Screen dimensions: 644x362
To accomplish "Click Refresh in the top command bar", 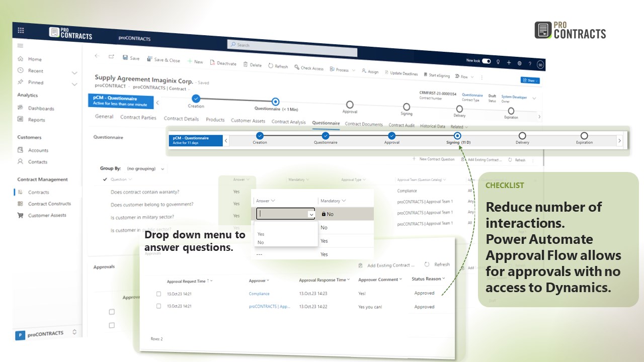I will (278, 66).
